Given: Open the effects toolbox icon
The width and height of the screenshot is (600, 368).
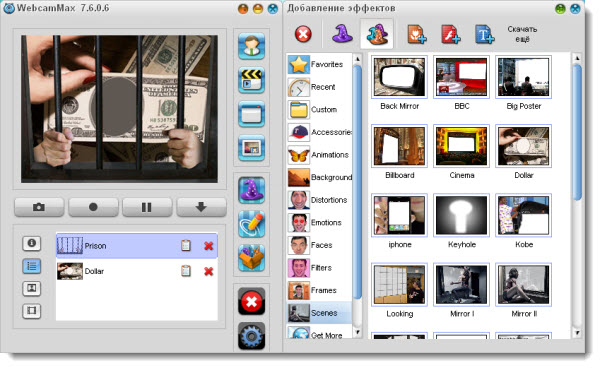Looking at the screenshot, I should tap(251, 258).
